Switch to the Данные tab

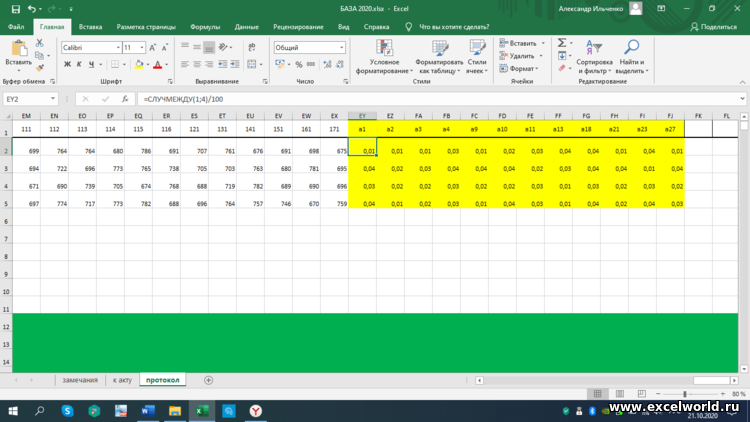247,27
